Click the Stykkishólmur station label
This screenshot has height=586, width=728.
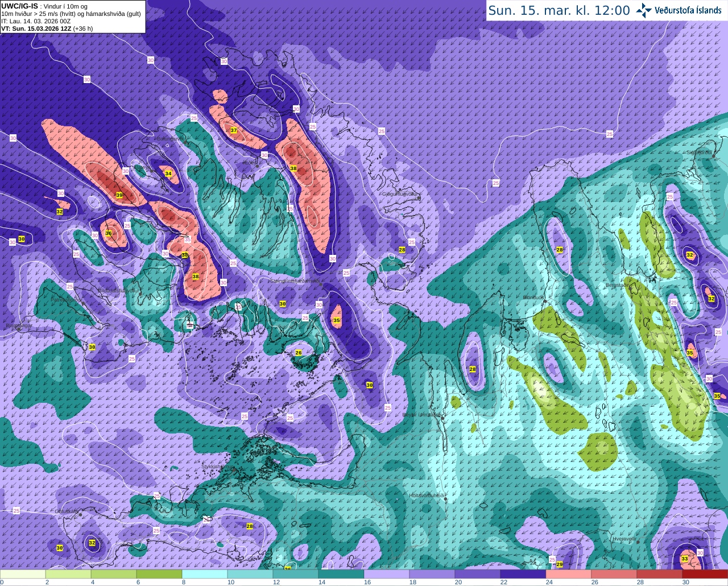click(x=217, y=467)
